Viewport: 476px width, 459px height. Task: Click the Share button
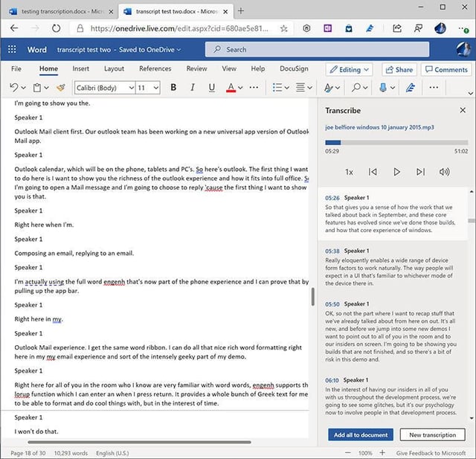click(x=399, y=69)
